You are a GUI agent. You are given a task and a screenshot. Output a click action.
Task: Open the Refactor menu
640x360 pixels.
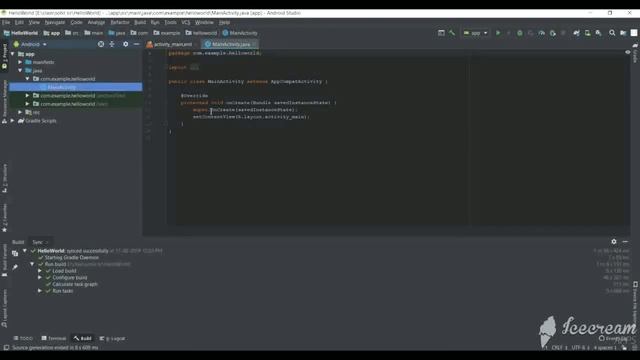(x=120, y=22)
